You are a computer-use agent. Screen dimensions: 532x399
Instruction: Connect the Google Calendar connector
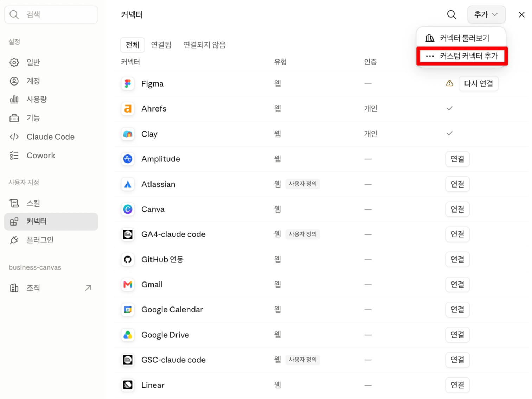[x=457, y=310]
